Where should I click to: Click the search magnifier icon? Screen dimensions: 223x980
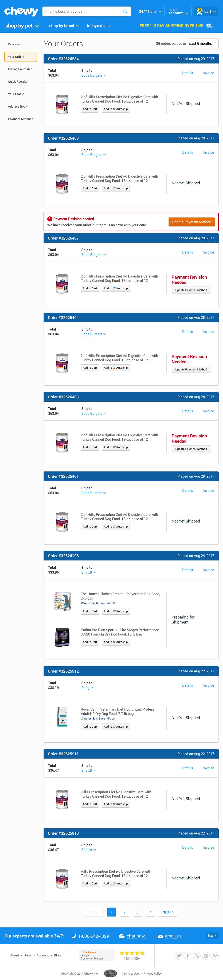point(125,11)
